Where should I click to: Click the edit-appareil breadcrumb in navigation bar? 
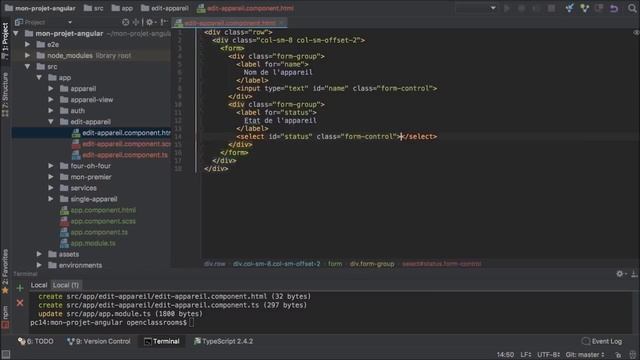point(165,8)
